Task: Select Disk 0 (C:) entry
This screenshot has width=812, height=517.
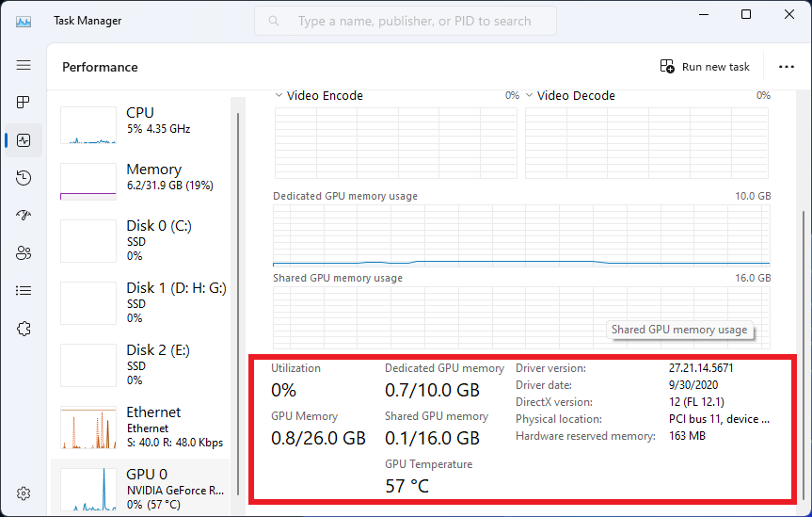Action: tap(140, 241)
